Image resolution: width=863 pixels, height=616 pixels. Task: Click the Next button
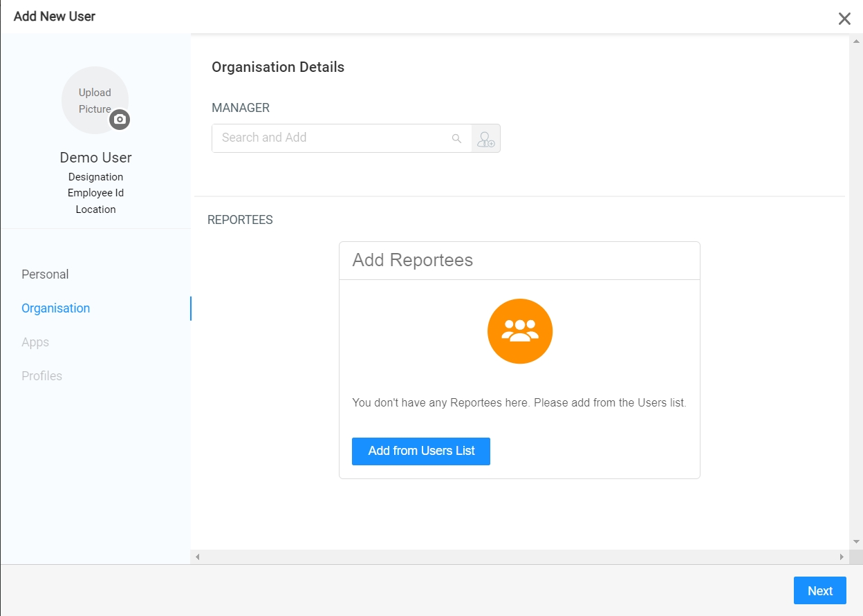[819, 590]
